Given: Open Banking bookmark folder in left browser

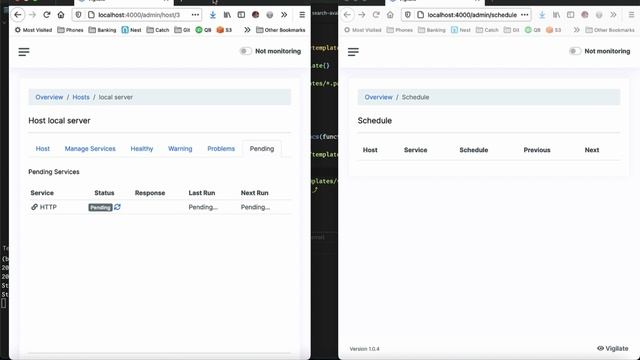Looking at the screenshot, I should [102, 30].
